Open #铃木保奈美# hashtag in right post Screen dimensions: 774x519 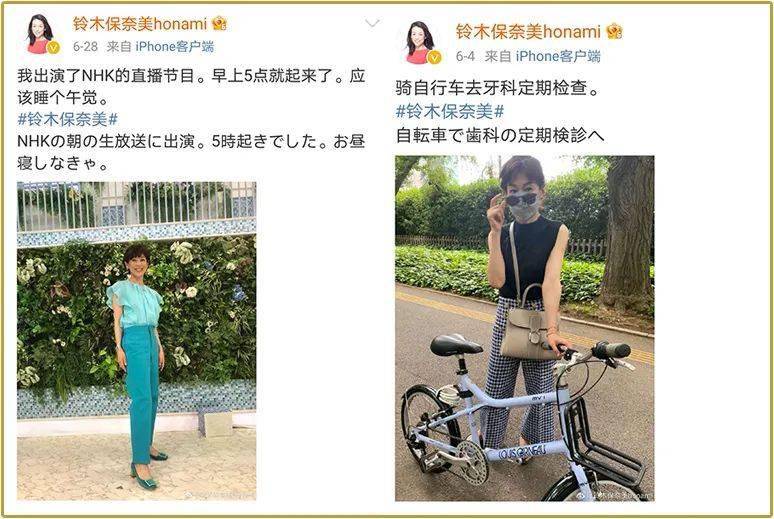pos(450,112)
